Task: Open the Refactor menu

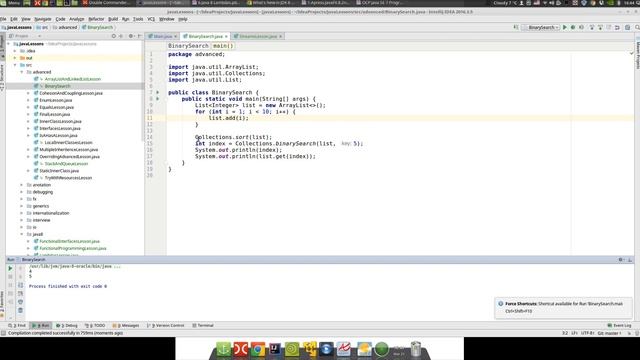Action: click(96, 19)
